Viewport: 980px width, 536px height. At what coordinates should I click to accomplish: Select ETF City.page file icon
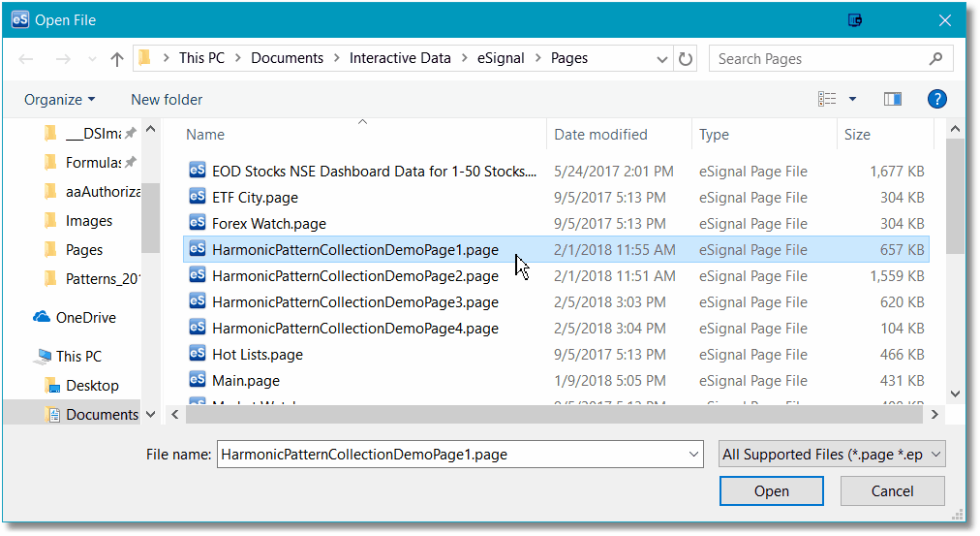(x=198, y=197)
